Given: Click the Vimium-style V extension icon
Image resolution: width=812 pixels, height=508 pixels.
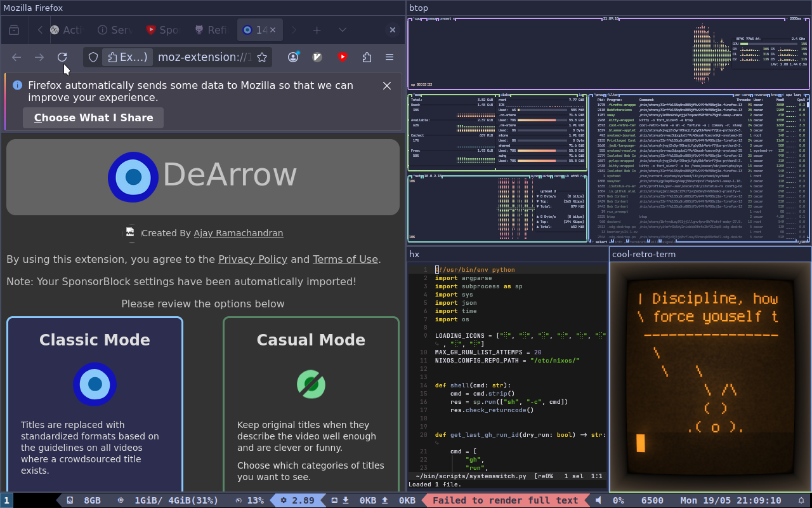Looking at the screenshot, I should click(x=318, y=57).
